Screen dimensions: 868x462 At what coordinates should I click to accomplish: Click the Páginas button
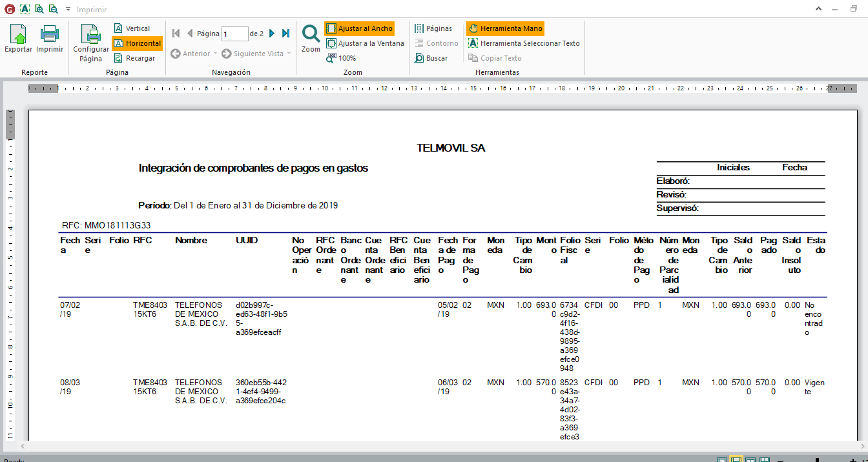(433, 28)
